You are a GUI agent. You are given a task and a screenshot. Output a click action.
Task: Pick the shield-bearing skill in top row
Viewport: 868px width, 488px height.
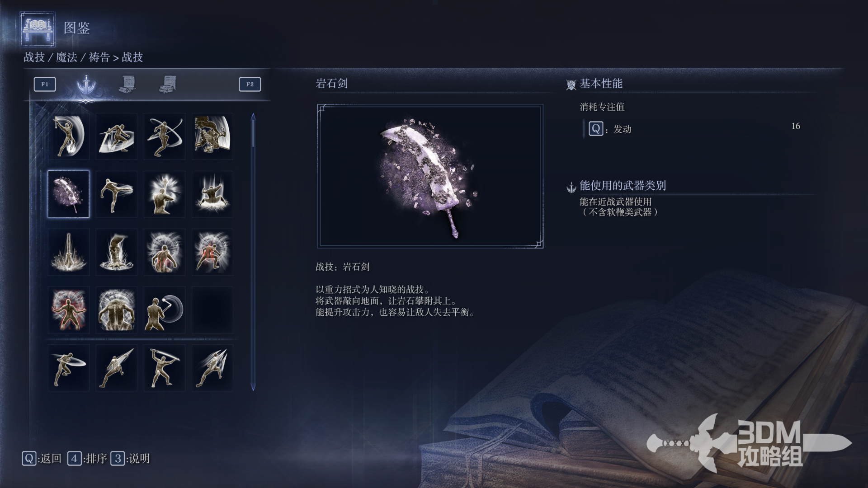point(212,136)
